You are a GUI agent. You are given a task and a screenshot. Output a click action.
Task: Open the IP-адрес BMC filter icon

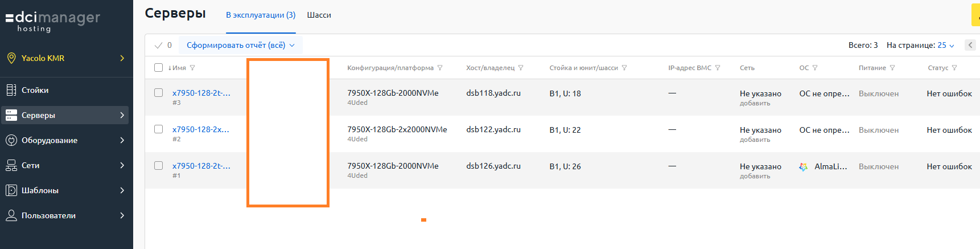pyautogui.click(x=718, y=68)
